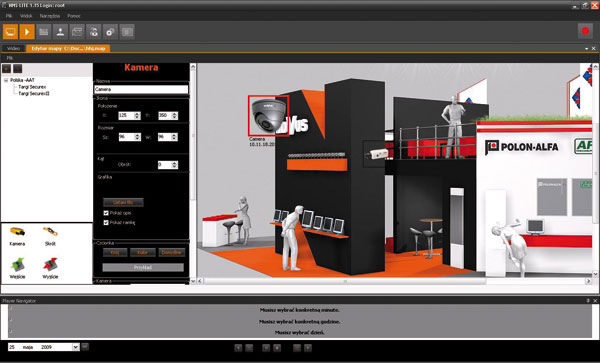Click the Nazwa field containing Camera

pos(141,89)
